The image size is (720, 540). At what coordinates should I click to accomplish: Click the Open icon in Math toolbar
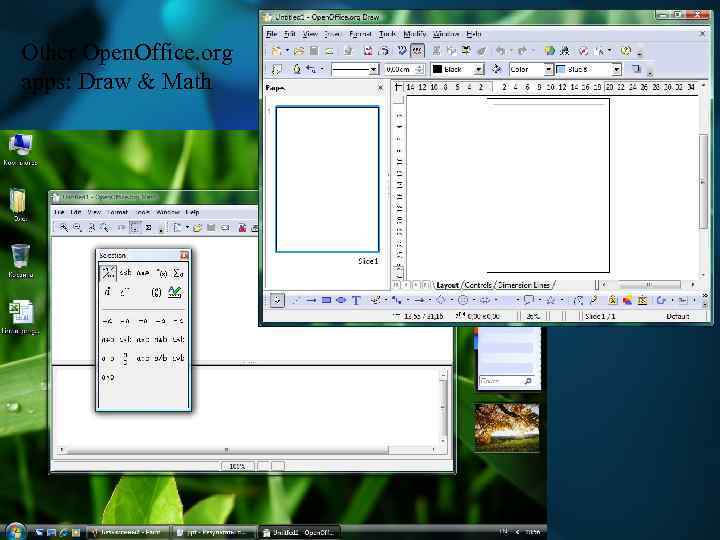coord(197,227)
